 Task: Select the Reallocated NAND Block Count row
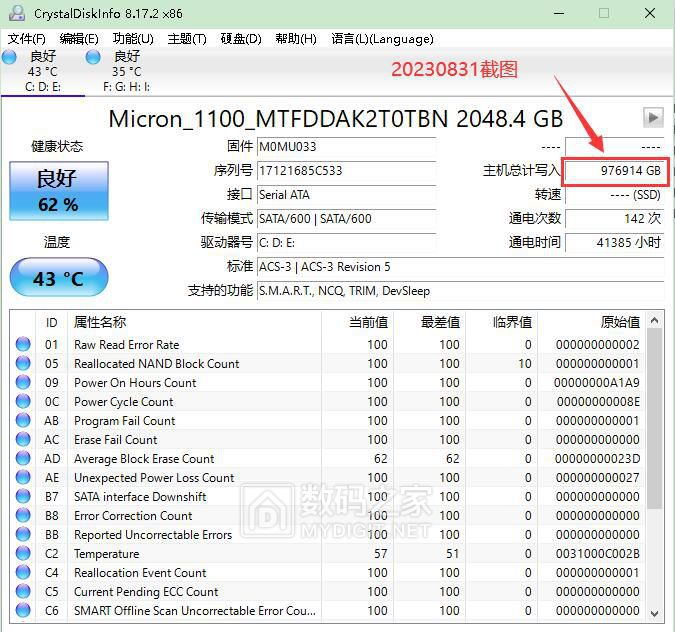328,363
